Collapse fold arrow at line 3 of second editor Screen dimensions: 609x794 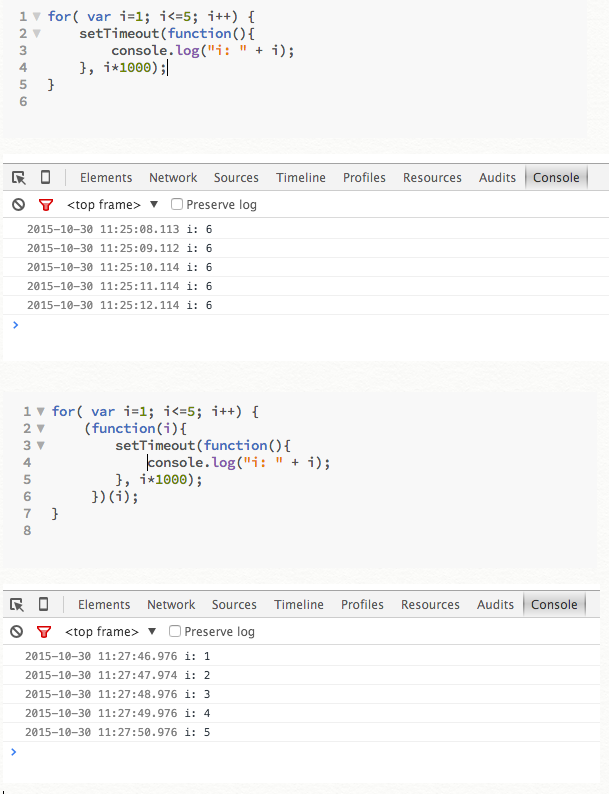40,446
